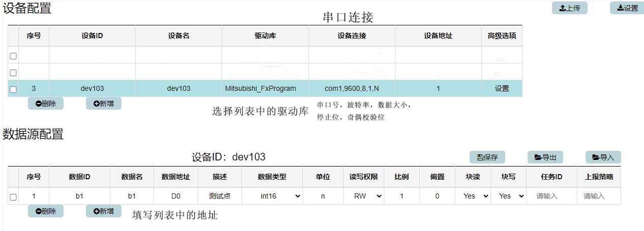Save the data source with 保存
This screenshot has height=231, width=644.
(x=487, y=157)
